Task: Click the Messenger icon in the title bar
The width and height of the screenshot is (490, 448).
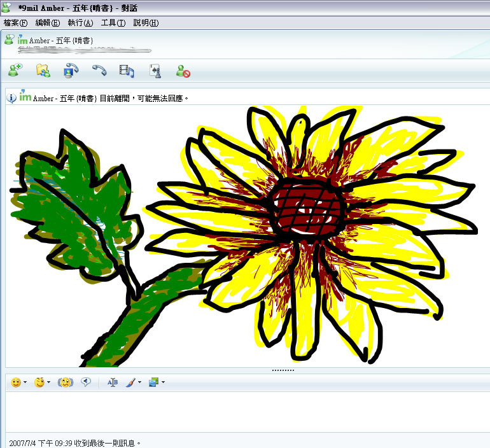Action: (6, 8)
